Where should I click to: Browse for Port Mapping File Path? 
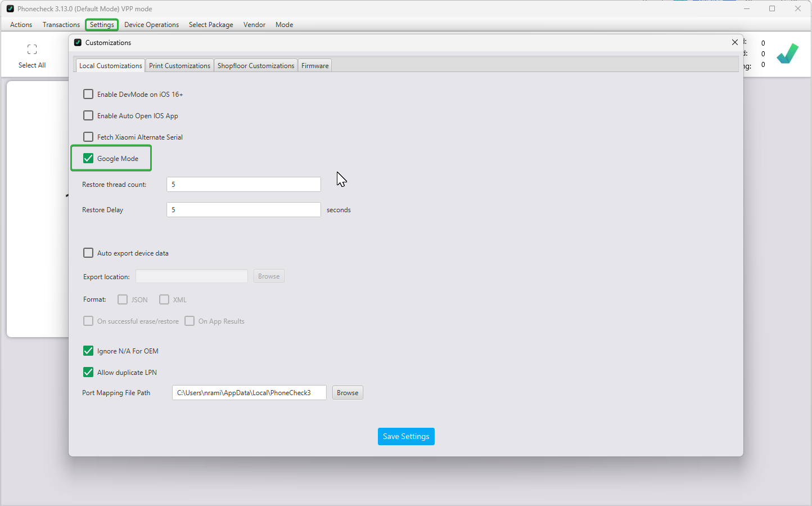[348, 393]
